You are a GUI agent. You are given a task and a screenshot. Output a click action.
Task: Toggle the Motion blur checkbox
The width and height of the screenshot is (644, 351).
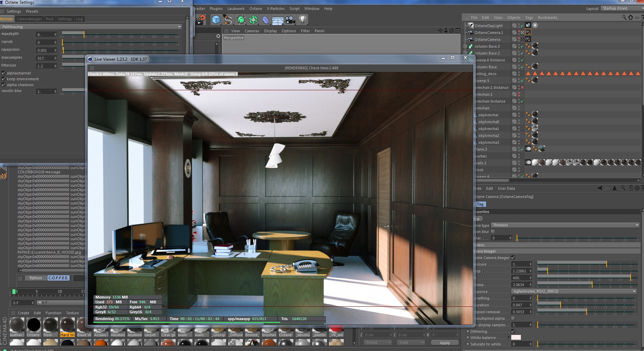pos(493,232)
